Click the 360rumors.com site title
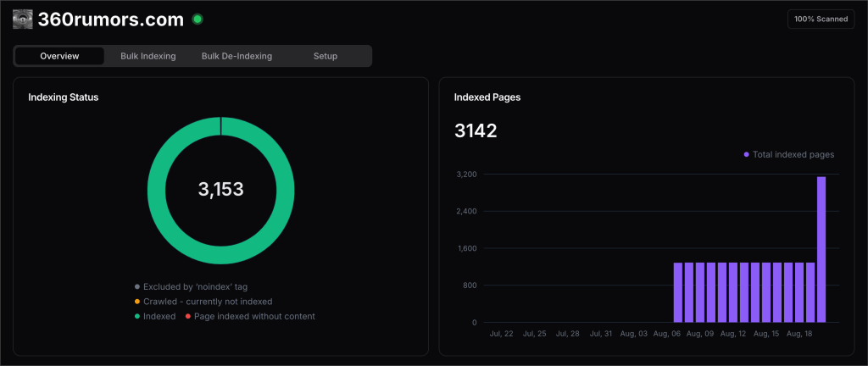Viewport: 868px width, 366px height. tap(111, 19)
